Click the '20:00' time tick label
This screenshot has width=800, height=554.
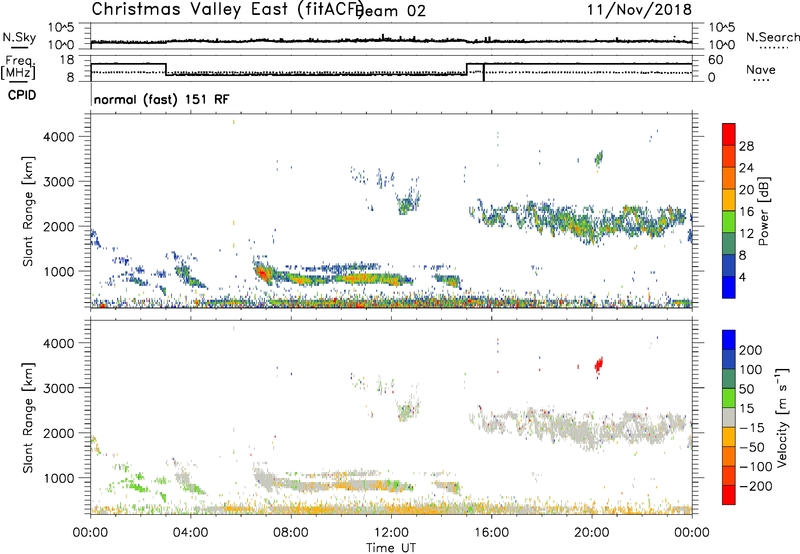pos(591,533)
